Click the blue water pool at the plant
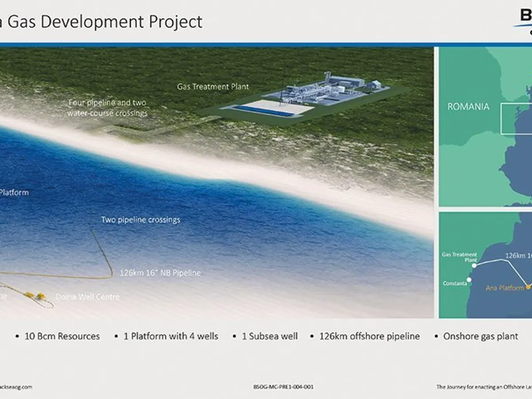Screen dimensions: 532x399 [x=264, y=111]
